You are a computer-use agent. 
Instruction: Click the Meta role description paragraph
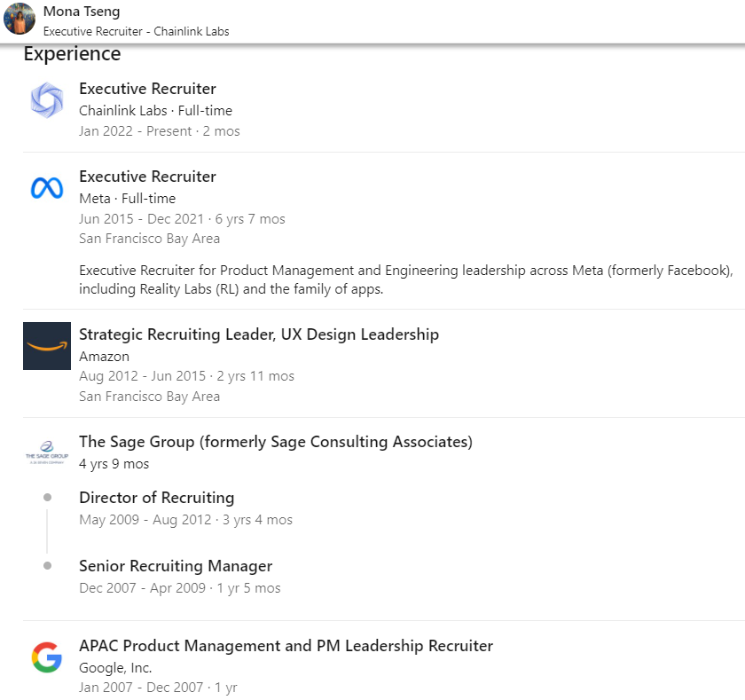coord(406,279)
